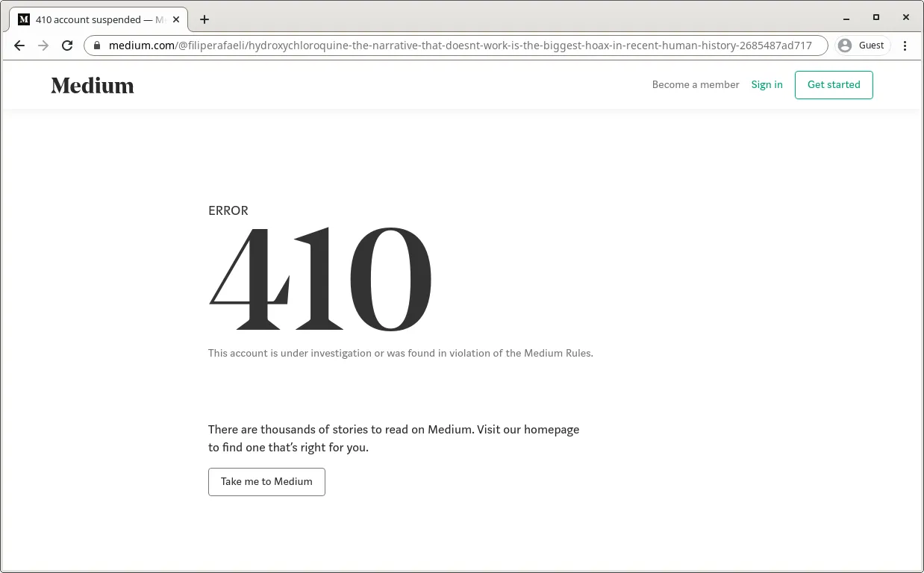The height and width of the screenshot is (573, 924).
Task: Click Take me to Medium button
Action: (x=266, y=482)
